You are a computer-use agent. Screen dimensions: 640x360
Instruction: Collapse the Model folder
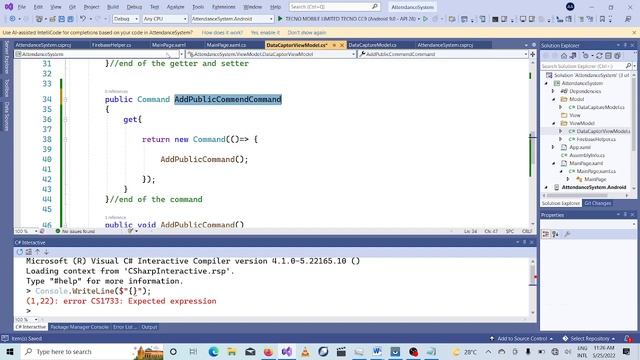[x=553, y=99]
